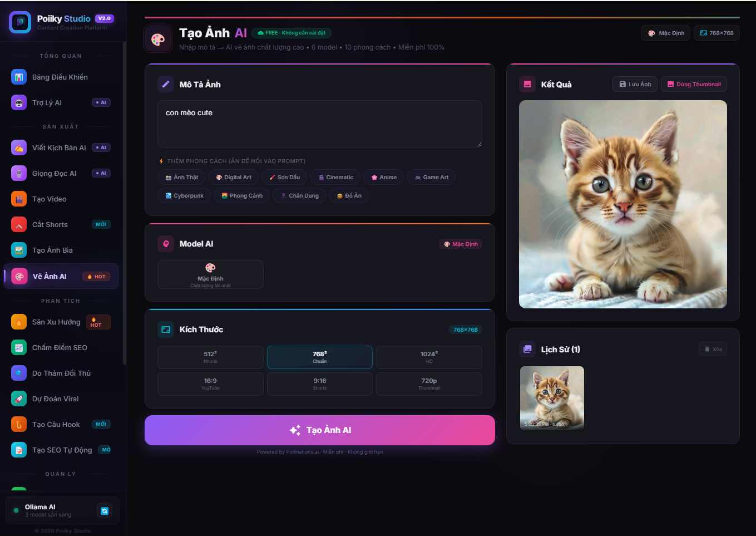756x536 pixels.
Task: Open Săn Xu Hướng flame icon
Action: pyautogui.click(x=19, y=322)
